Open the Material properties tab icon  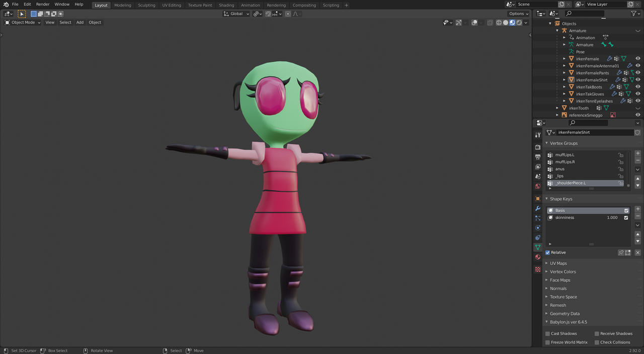[538, 257]
